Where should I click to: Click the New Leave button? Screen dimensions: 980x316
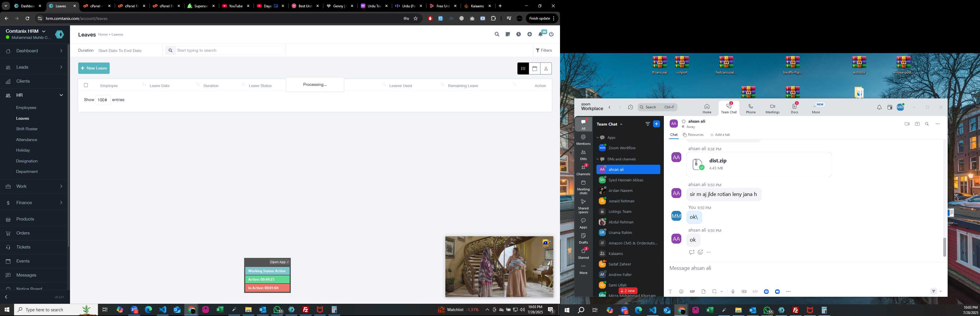click(x=94, y=68)
